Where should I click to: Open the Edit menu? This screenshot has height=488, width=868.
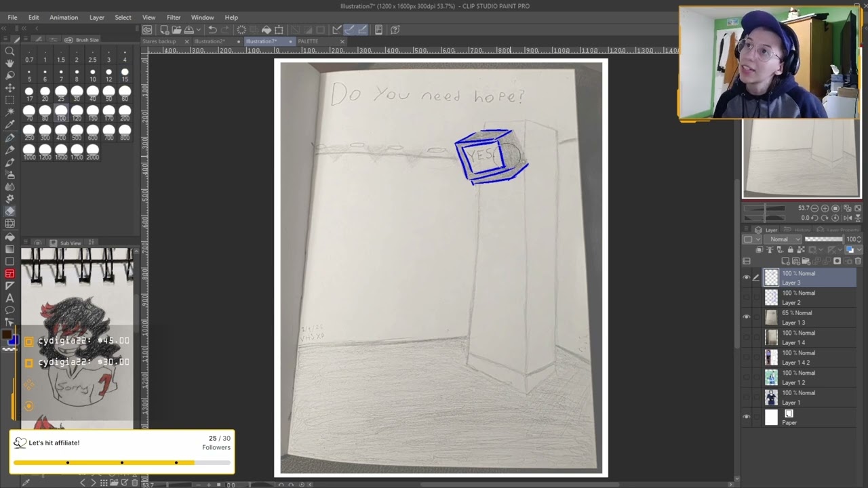[33, 17]
